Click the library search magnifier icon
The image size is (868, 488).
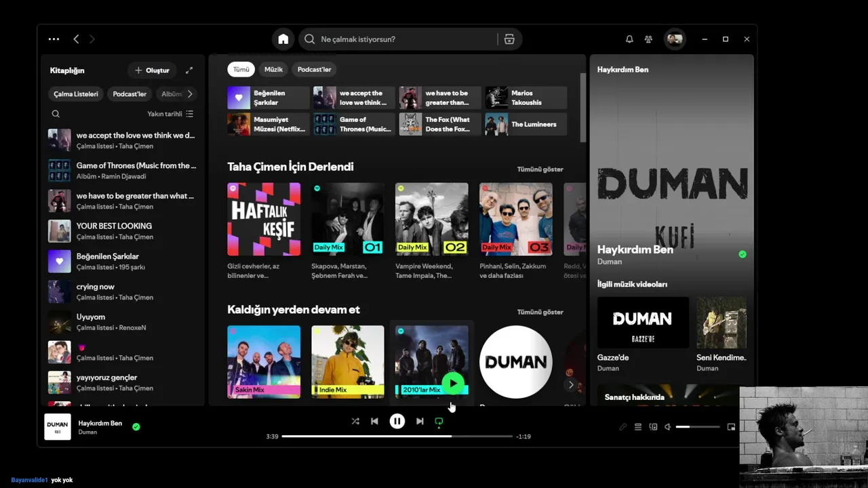click(x=56, y=114)
